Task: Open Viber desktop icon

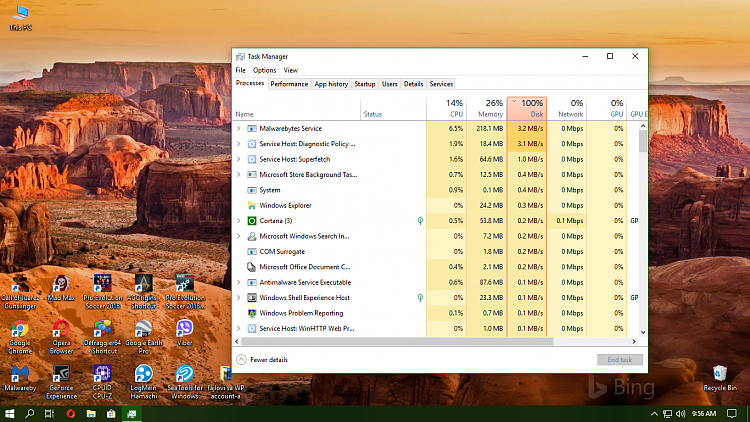Action: (x=185, y=333)
